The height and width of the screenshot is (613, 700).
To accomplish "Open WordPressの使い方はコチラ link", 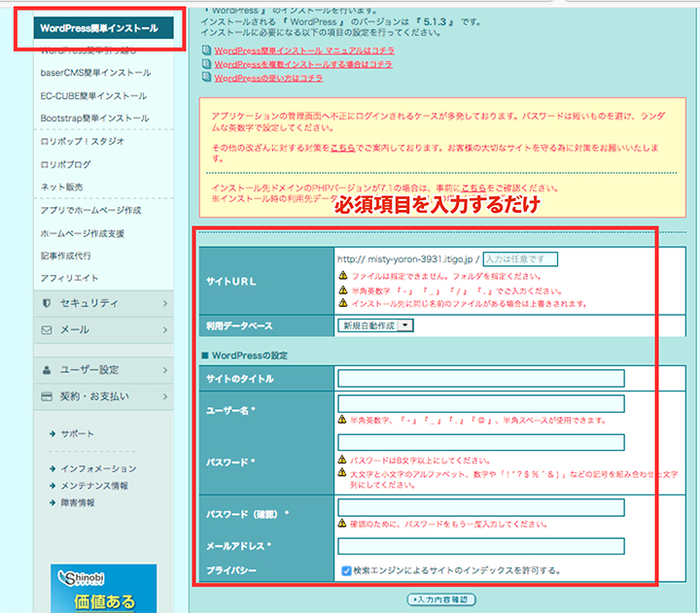I will [268, 78].
